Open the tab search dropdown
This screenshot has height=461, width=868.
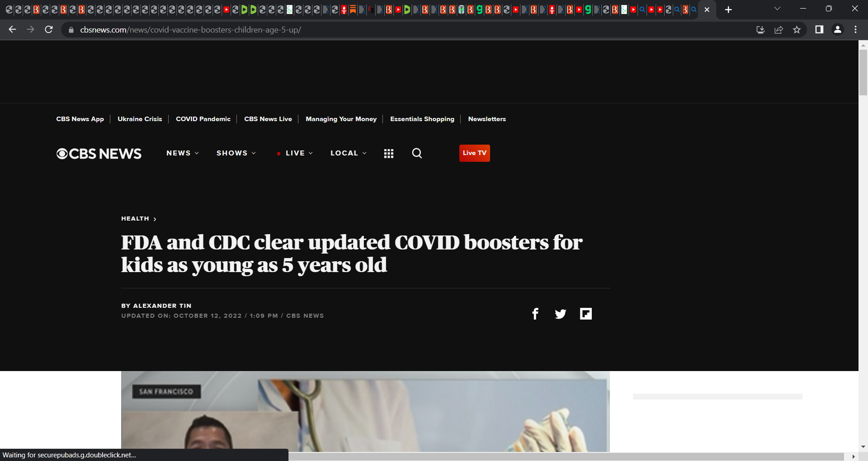777,9
